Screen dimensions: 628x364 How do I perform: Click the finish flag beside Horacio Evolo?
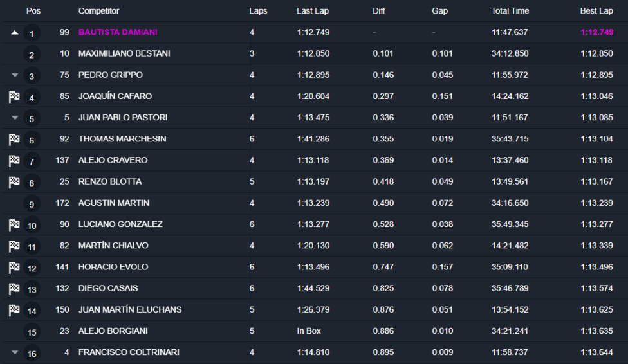tap(14, 267)
